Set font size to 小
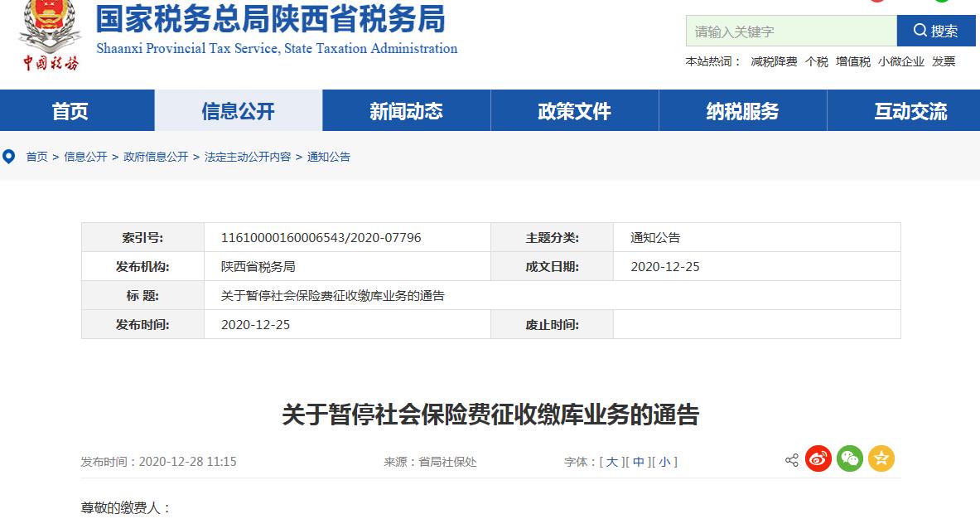 (664, 462)
